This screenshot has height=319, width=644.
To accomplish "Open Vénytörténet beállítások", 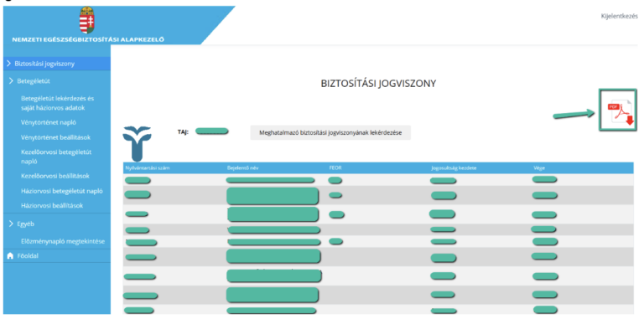I will pos(55,137).
